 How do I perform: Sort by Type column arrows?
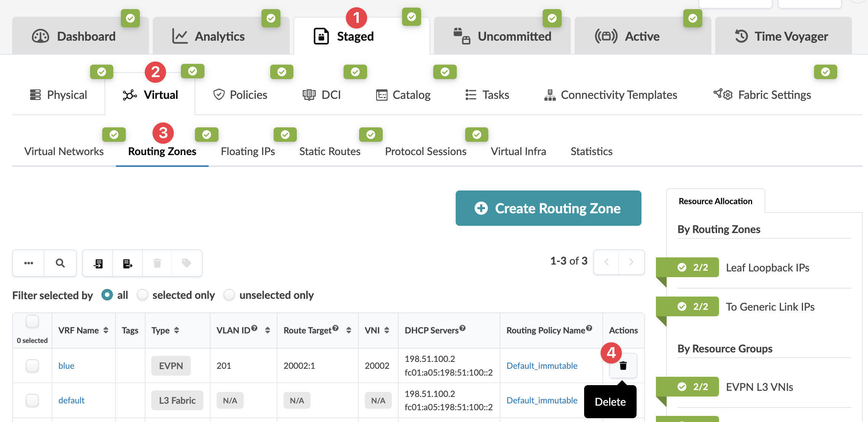click(x=177, y=330)
